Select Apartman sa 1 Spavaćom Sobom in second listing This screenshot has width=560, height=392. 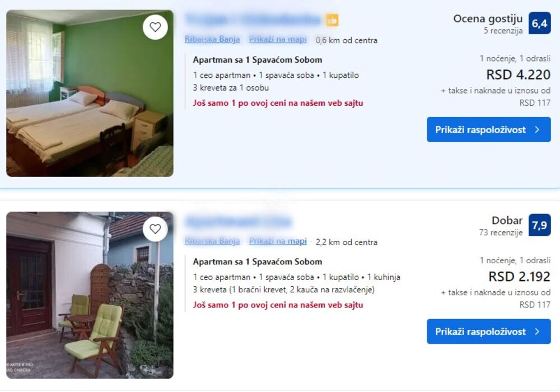(x=258, y=262)
